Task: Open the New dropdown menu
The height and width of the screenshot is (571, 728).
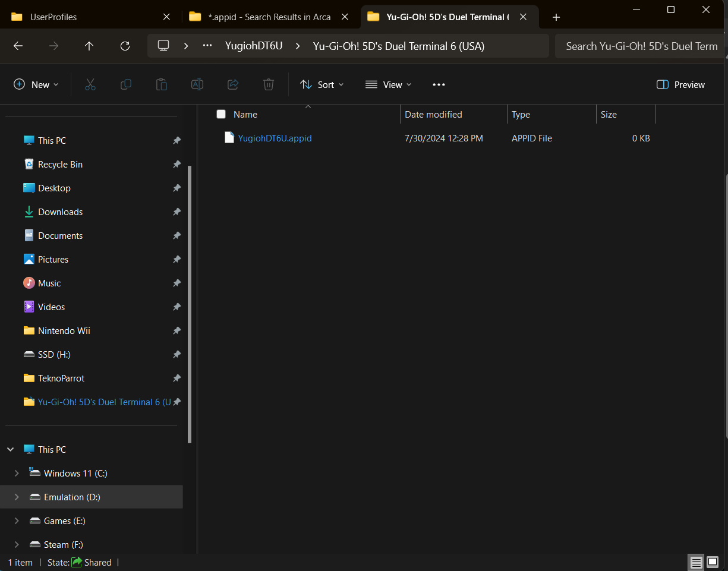Action: pos(36,84)
